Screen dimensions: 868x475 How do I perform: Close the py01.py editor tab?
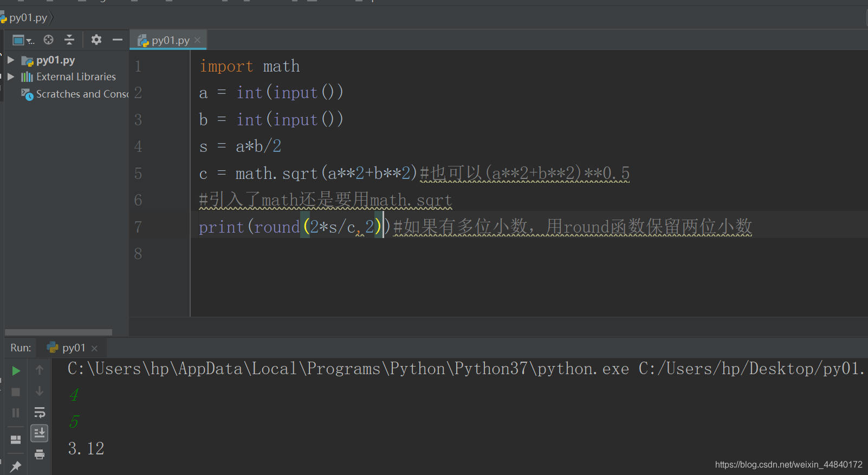click(198, 40)
